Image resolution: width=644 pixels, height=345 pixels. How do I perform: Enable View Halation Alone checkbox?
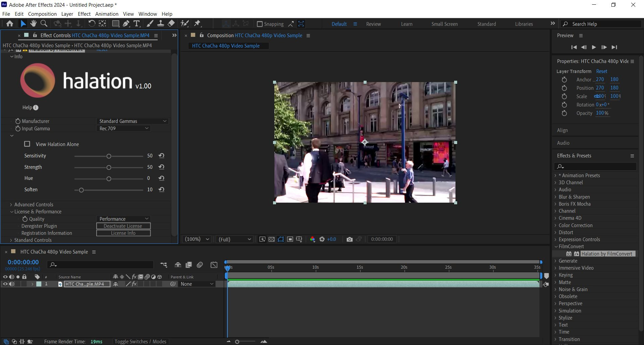(27, 144)
